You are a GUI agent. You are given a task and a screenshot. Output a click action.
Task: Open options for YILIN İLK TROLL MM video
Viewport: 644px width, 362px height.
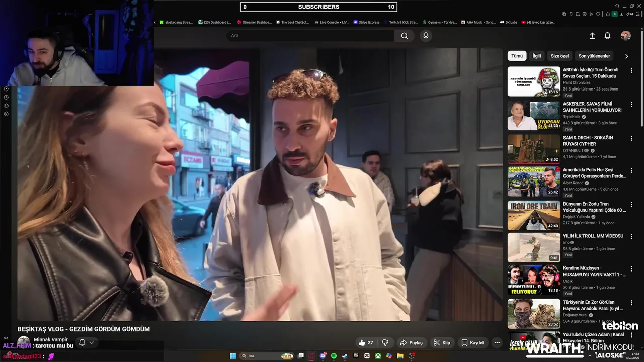631,236
